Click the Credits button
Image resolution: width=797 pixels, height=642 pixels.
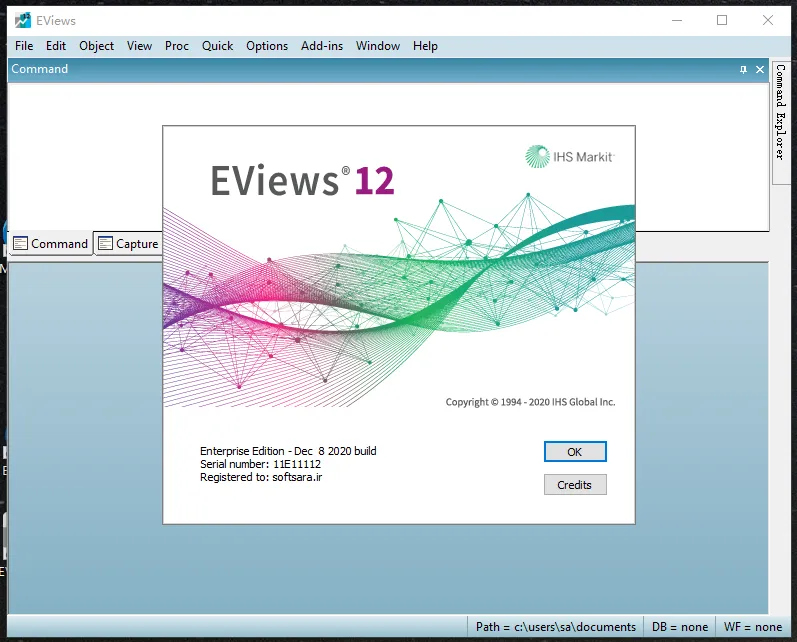575,484
